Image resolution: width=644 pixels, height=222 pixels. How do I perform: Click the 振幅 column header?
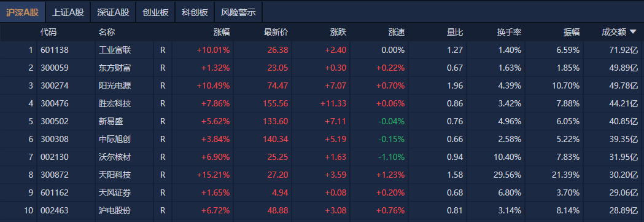coord(572,33)
